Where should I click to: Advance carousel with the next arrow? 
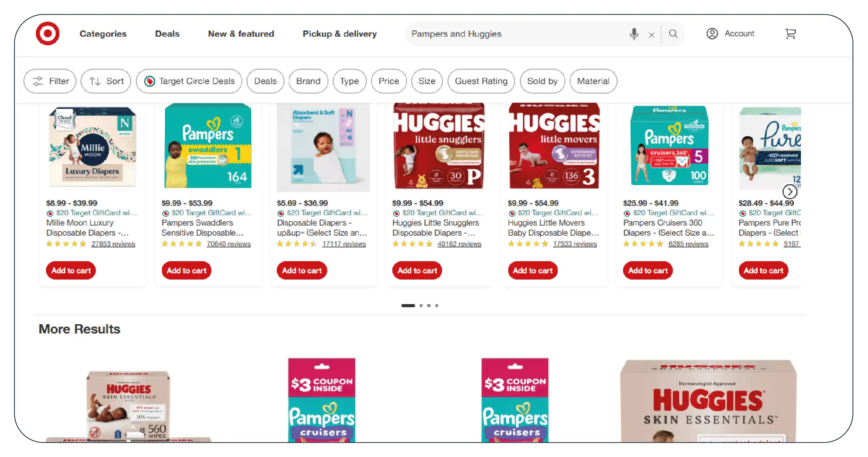point(790,191)
